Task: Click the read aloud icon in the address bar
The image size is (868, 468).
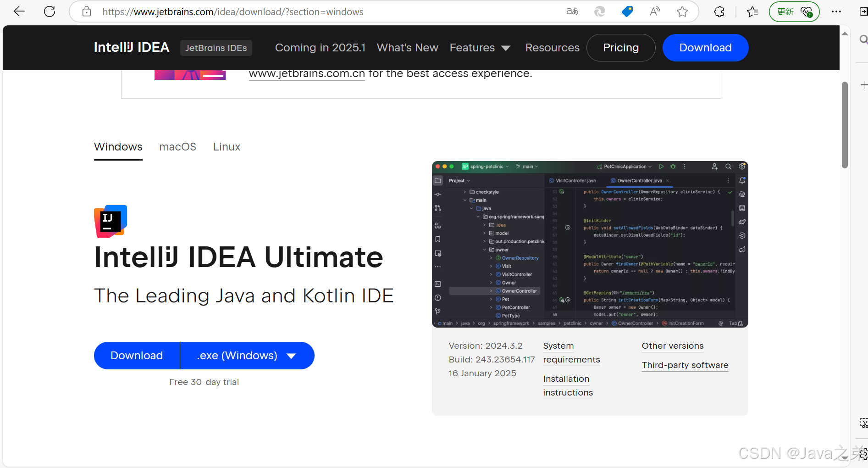Action: [655, 11]
